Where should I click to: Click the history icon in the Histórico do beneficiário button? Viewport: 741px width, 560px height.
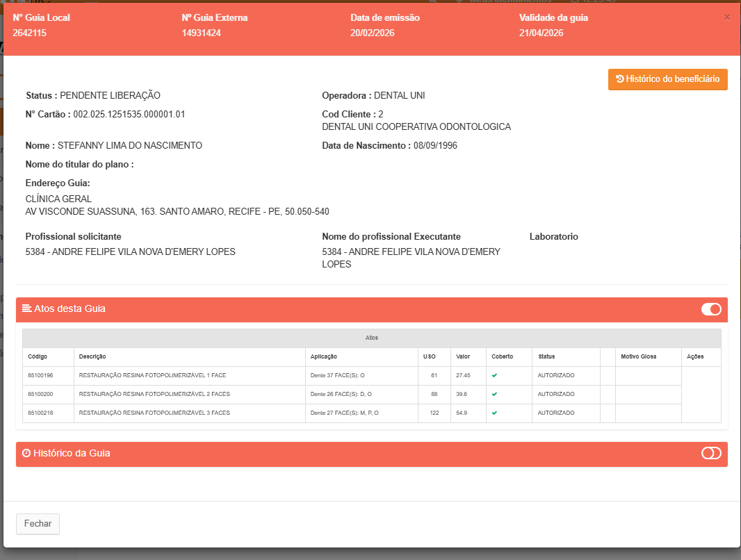point(619,79)
